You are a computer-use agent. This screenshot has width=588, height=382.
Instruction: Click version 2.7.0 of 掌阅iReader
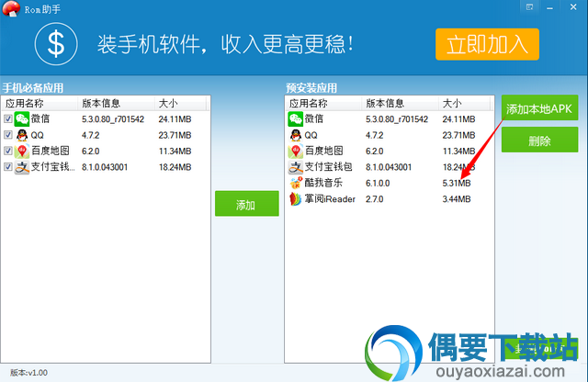pos(375,199)
